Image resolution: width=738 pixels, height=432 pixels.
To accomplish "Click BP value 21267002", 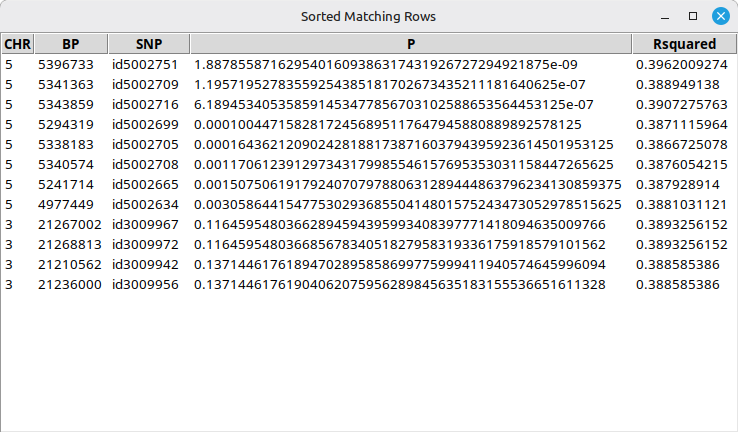I will tap(70, 224).
